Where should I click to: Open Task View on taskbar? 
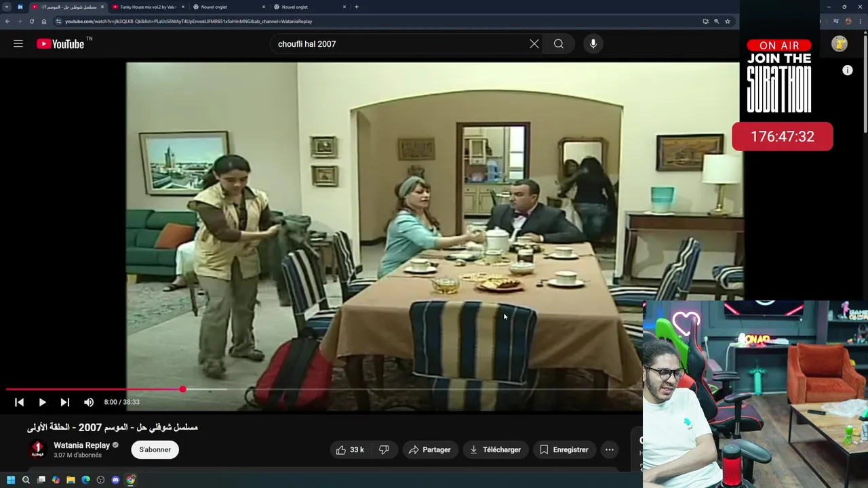coord(41,480)
